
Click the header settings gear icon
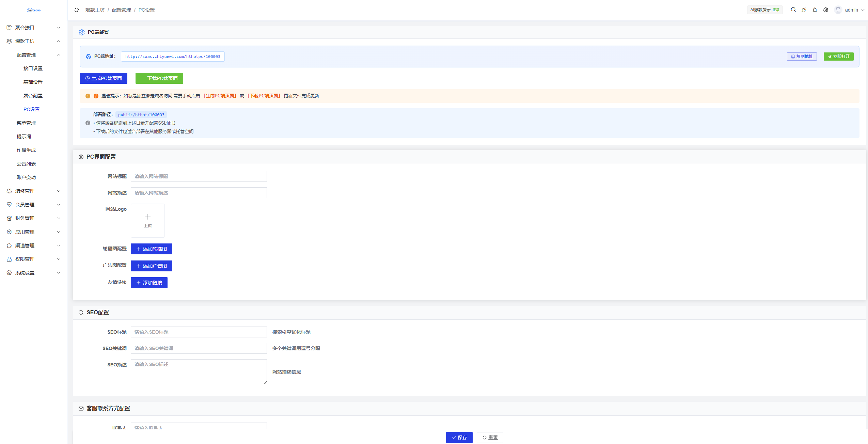pos(825,10)
